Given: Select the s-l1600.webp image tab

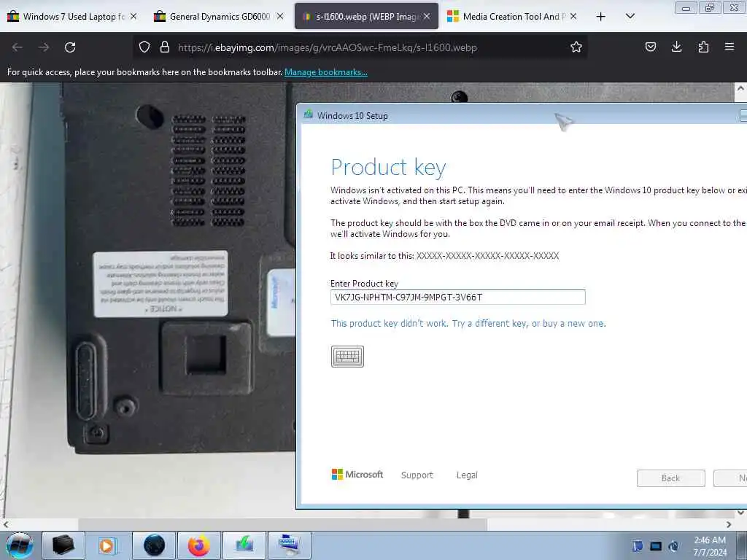Looking at the screenshot, I should (x=366, y=17).
